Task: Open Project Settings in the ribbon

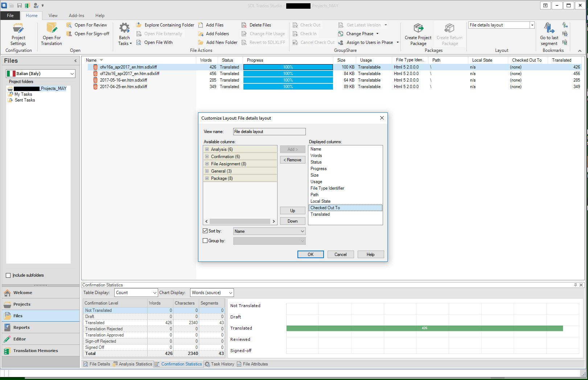Action: [x=18, y=34]
